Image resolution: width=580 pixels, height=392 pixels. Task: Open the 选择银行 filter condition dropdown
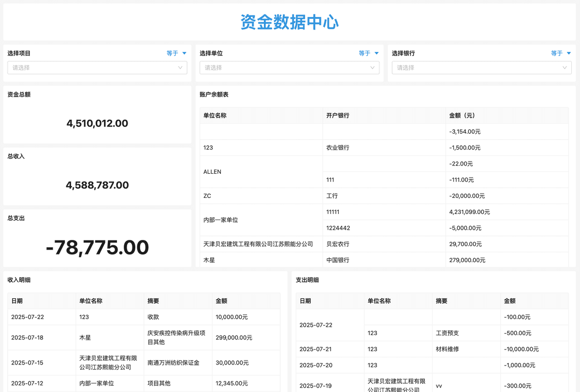(559, 53)
